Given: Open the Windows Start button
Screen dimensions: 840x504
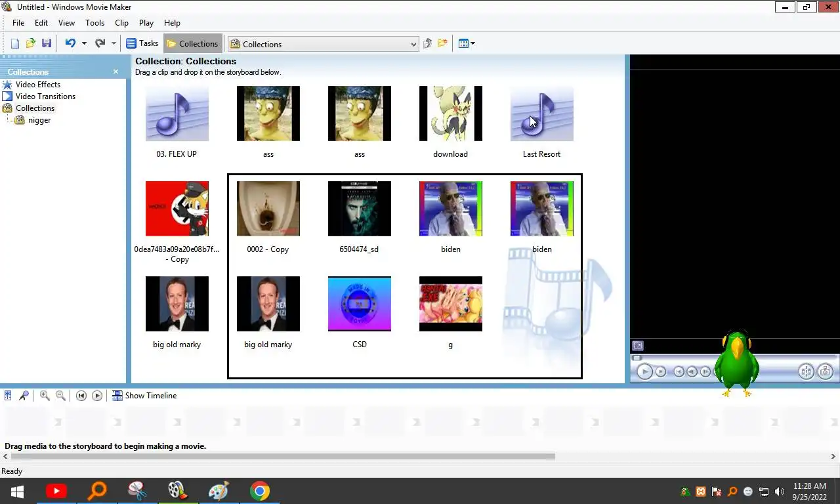Looking at the screenshot, I should [x=17, y=491].
